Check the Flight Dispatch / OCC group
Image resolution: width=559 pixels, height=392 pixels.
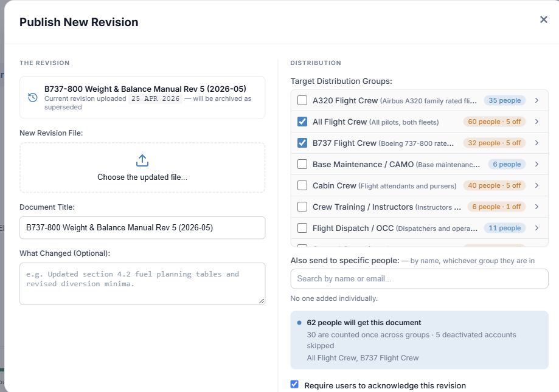302,228
